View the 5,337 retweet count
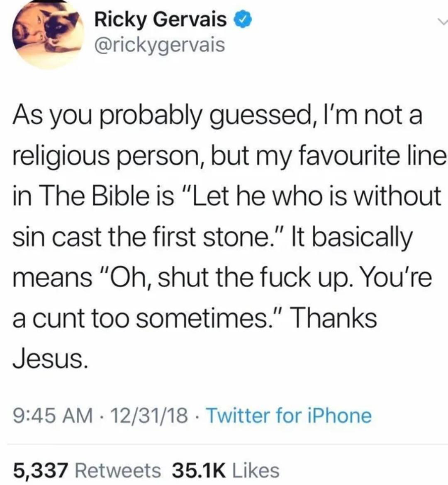Image resolution: width=448 pixels, height=485 pixels. 41,470
